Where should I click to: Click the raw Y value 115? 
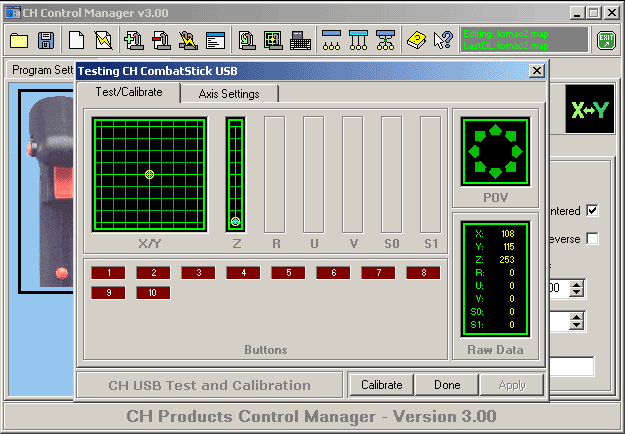[509, 247]
